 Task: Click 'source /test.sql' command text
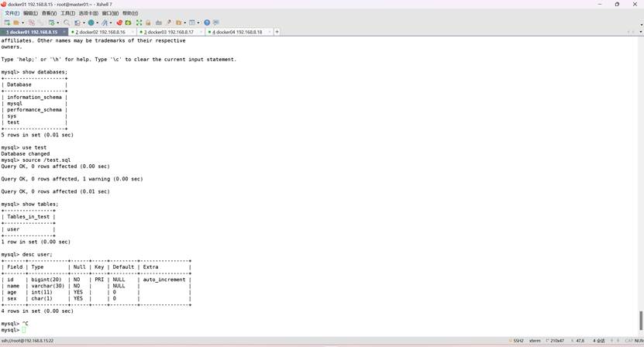point(46,160)
